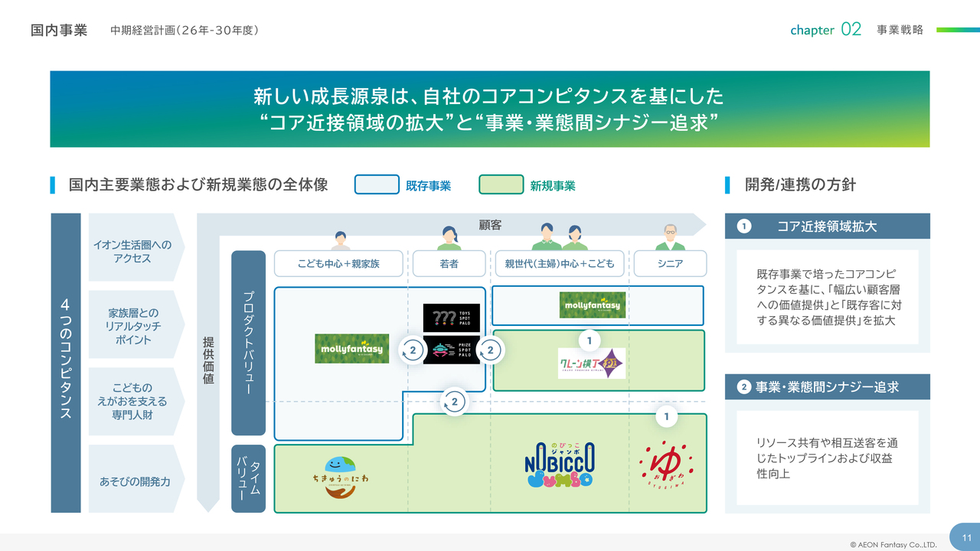Click the あそびの開発力 competence box
This screenshot has width=980, height=551.
pyautogui.click(x=134, y=481)
